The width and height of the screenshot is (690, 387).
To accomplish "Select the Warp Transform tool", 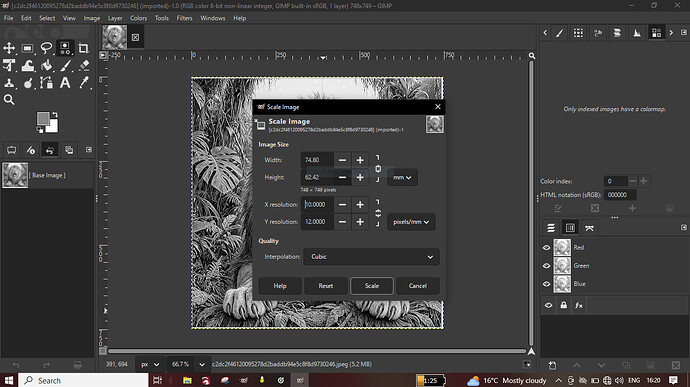I will [x=28, y=66].
